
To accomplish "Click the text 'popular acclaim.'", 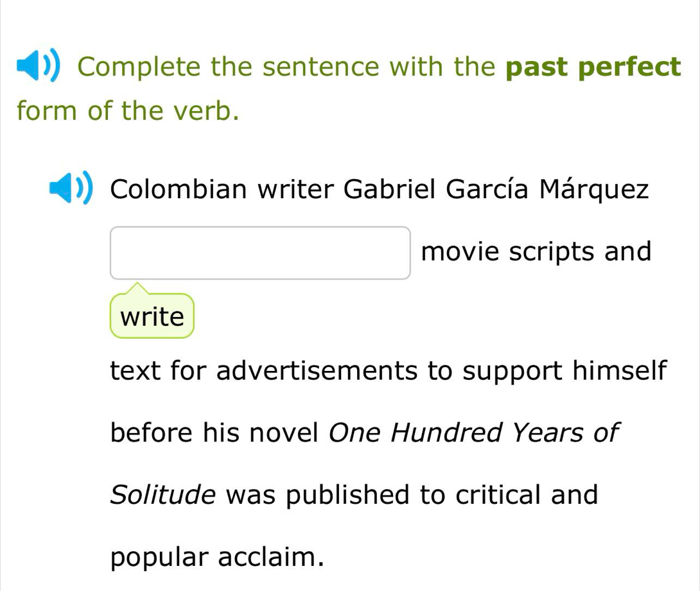I will click(215, 556).
